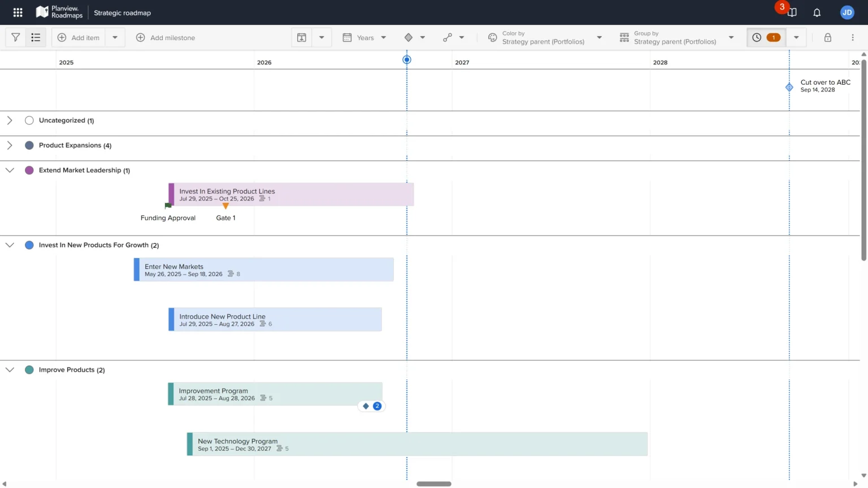Viewport: 868px width, 488px height.
Task: Click the Planview Roadmaps logo
Action: (x=59, y=12)
